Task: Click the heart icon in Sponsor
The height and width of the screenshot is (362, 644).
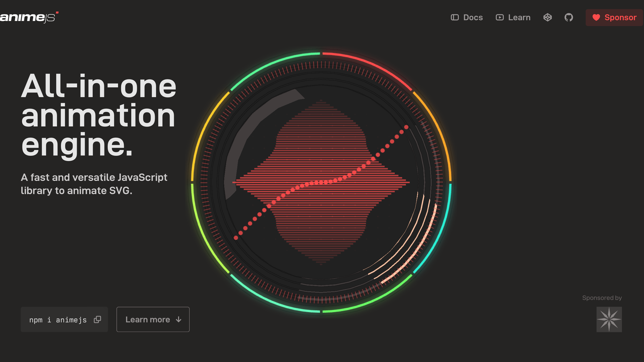Action: (x=596, y=17)
